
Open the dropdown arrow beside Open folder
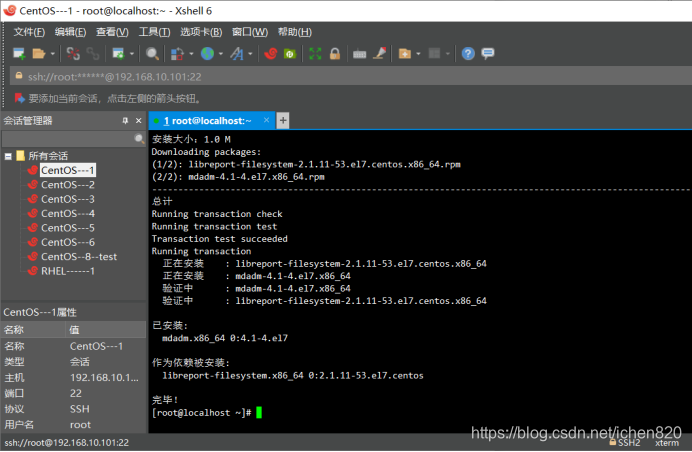(x=53, y=54)
